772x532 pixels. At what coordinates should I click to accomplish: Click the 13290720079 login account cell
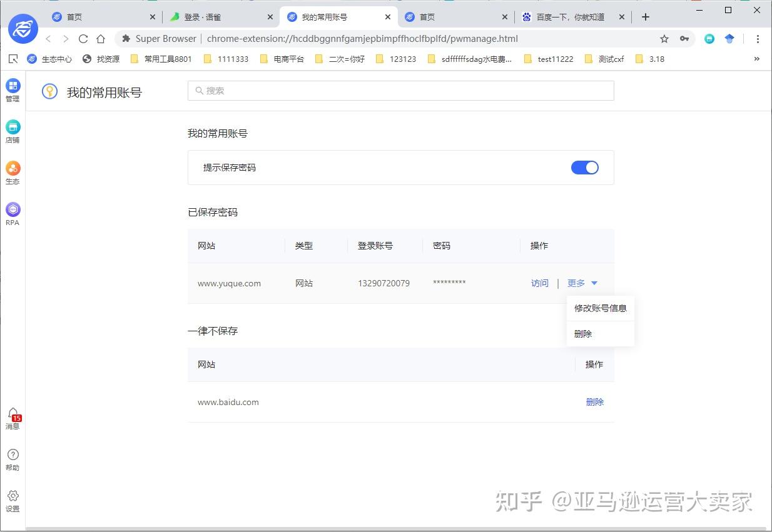(383, 283)
